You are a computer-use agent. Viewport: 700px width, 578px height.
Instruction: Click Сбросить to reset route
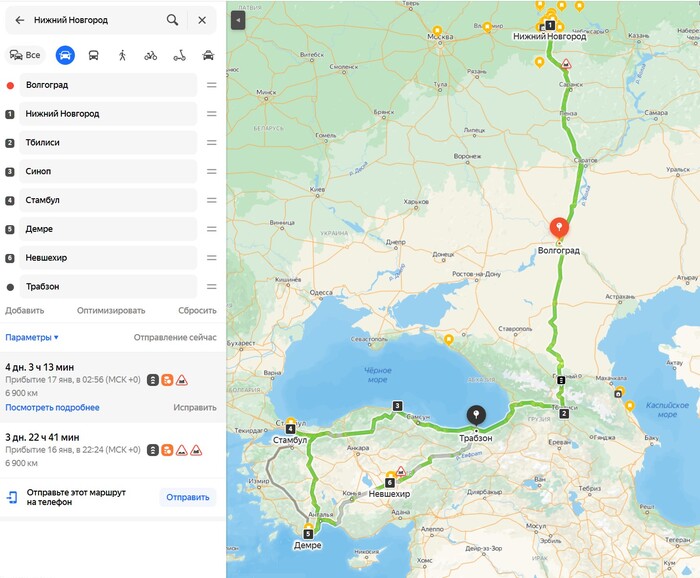point(197,311)
